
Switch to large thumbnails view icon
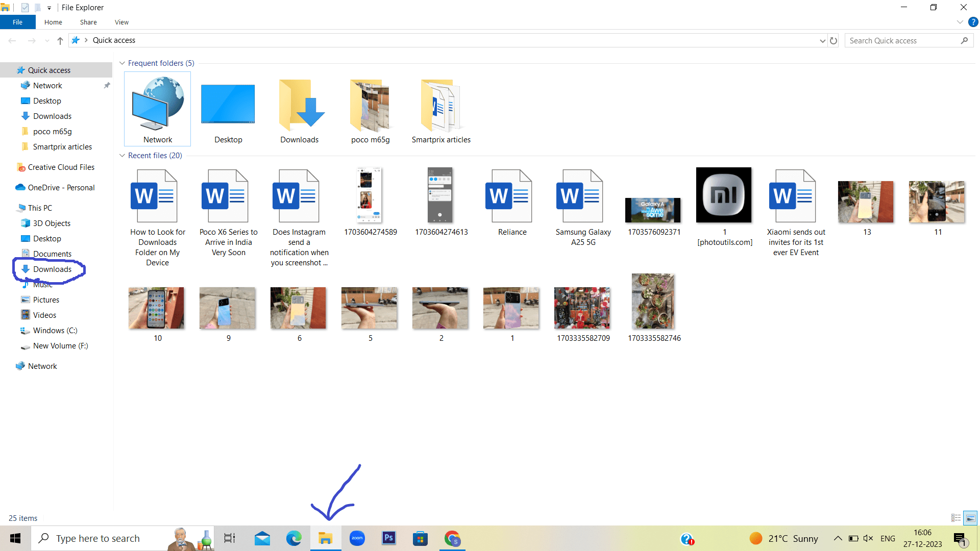click(970, 518)
